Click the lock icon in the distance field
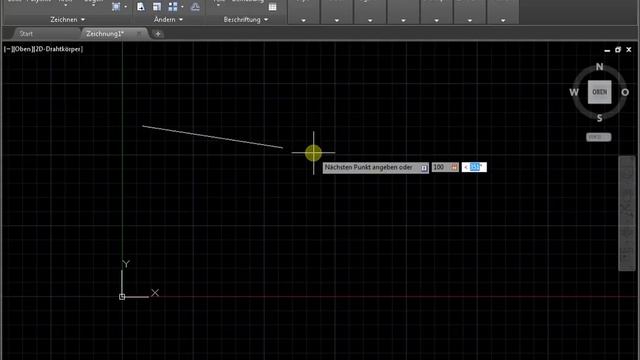This screenshot has height=360, width=640. point(454,167)
